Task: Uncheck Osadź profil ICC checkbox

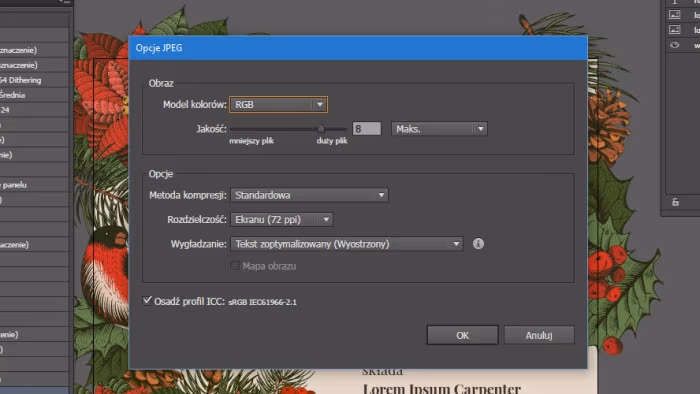Action: tap(147, 301)
